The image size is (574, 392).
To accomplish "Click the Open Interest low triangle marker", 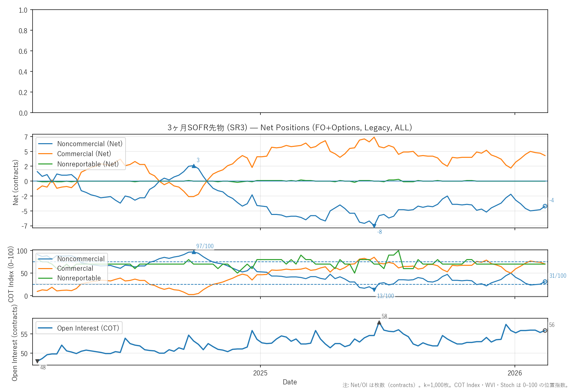I will pos(37,361).
